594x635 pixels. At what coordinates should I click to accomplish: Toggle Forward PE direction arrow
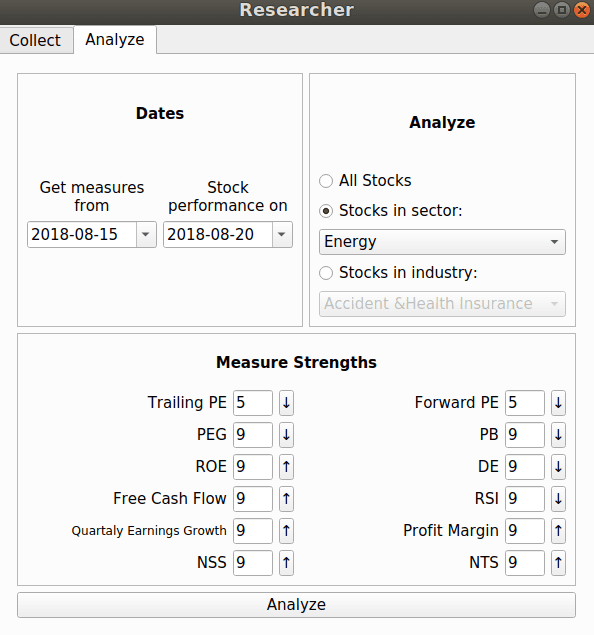click(x=558, y=403)
